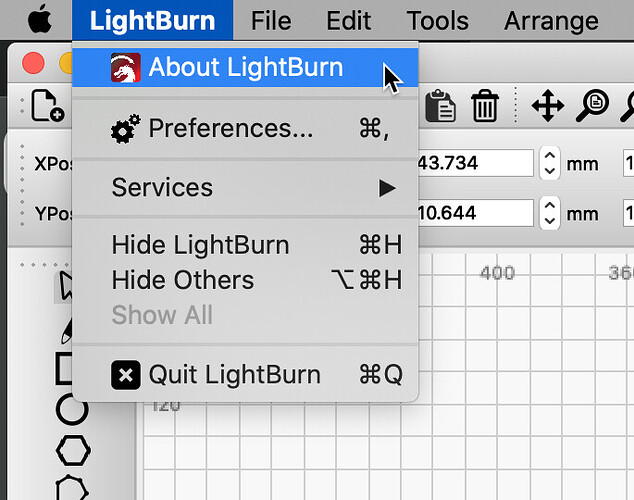Screen dimensions: 634x500
Task: Choose Hide Others in the menu
Action: pos(183,280)
